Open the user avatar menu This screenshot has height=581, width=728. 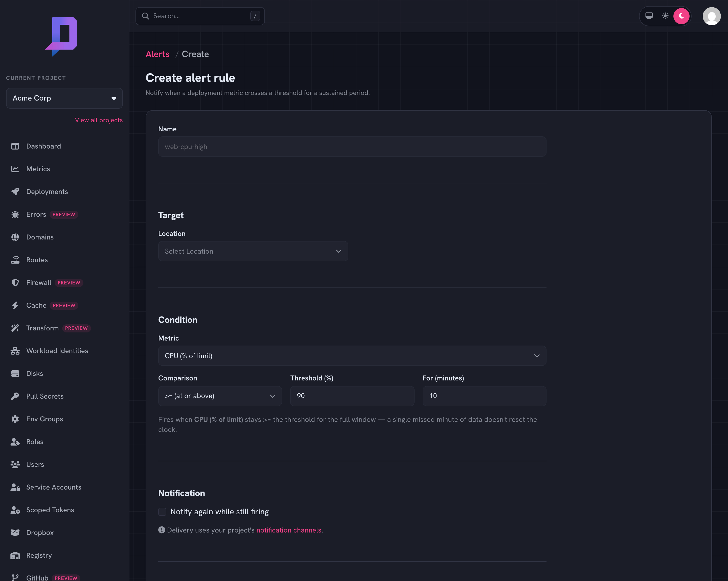[712, 16]
